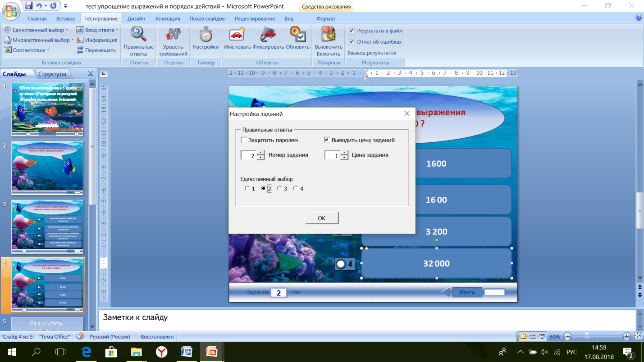Expand the Соответствие dropdown
Viewport: 644px width, 362px height.
(48, 50)
